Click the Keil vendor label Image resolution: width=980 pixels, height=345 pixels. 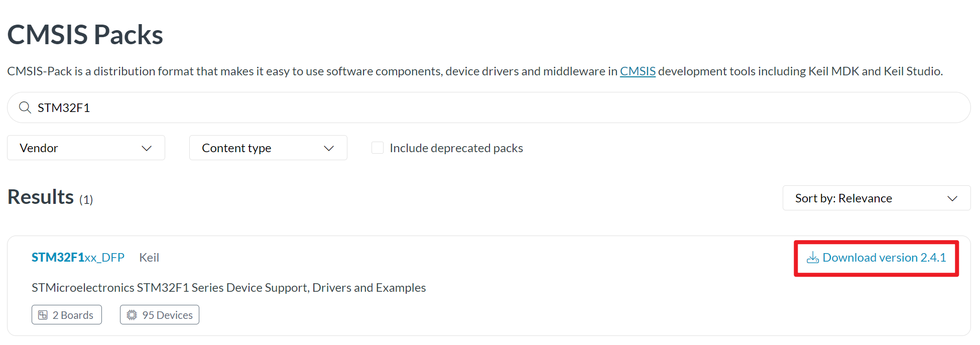(149, 258)
